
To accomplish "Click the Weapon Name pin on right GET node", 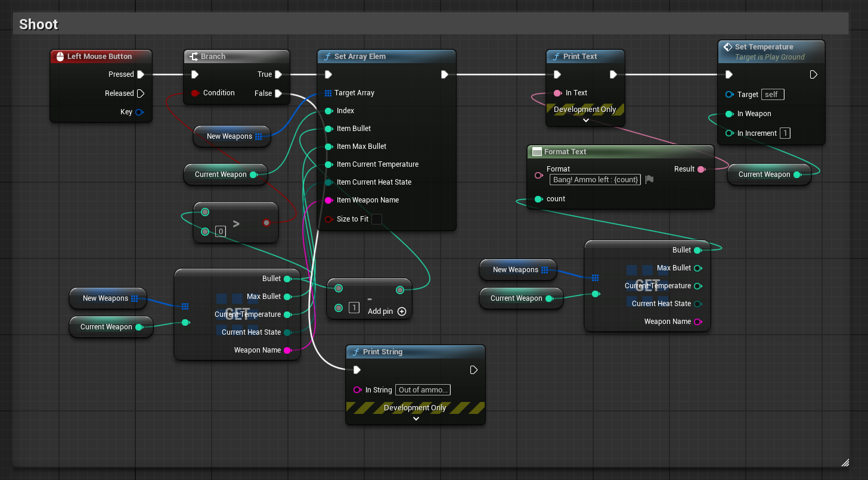I will coord(697,322).
